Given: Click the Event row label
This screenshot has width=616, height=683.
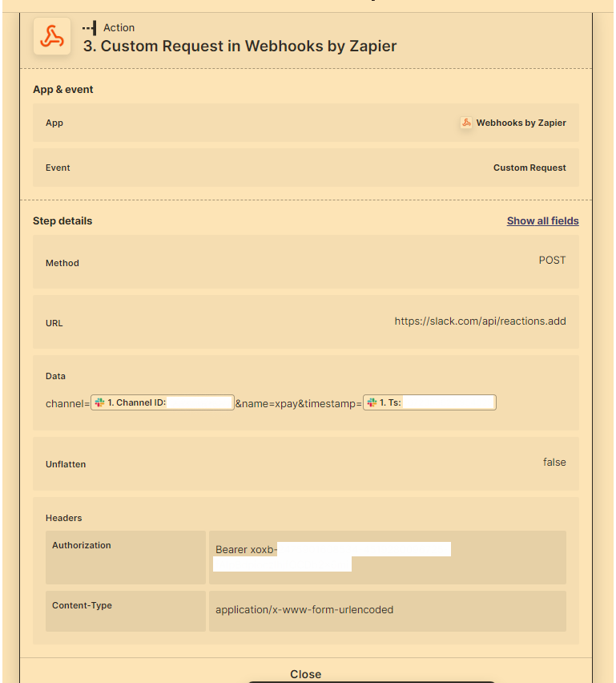Looking at the screenshot, I should 58,168.
